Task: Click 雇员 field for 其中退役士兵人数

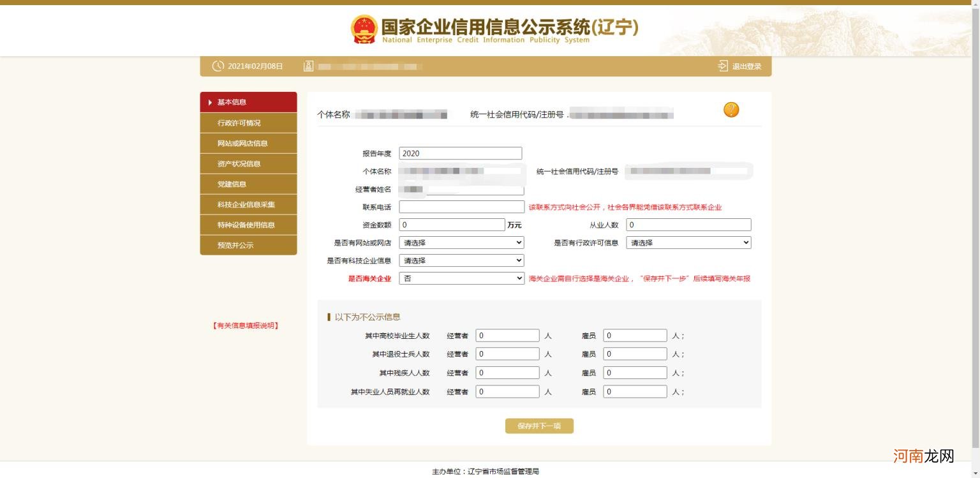Action: [635, 354]
